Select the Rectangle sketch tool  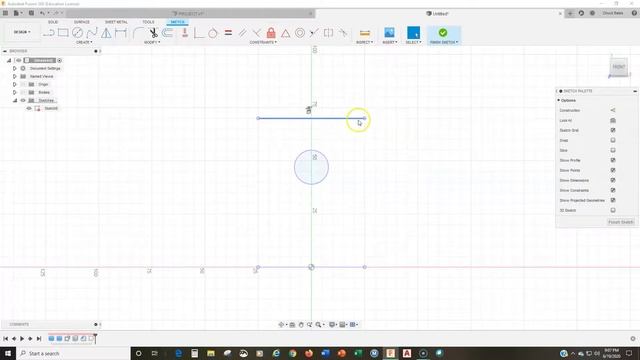click(63, 33)
